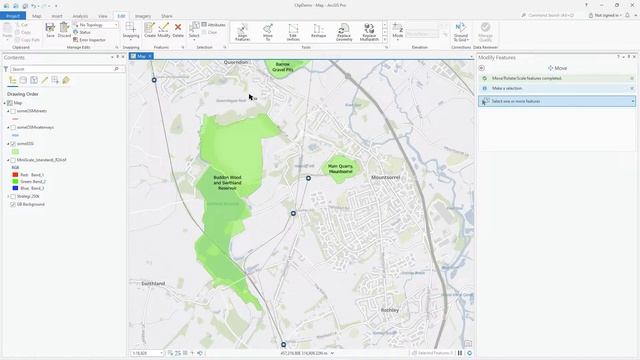
Task: Toggle visibility of Strategi 250k layer
Action: (13, 196)
